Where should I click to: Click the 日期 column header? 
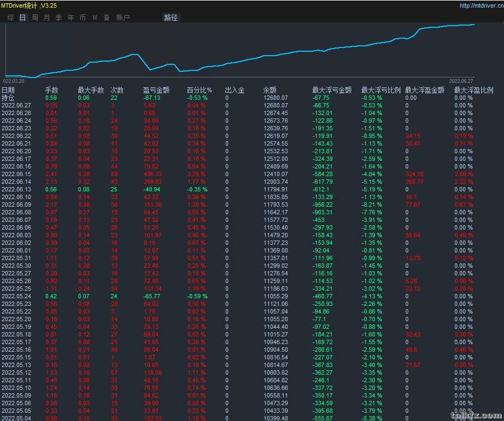tap(8, 90)
